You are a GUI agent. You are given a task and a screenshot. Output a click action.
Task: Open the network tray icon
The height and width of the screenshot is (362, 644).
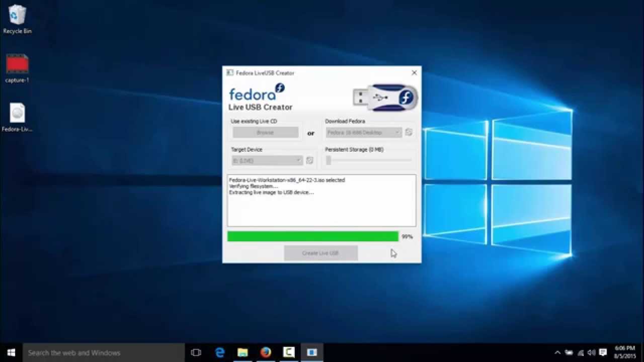pos(581,352)
